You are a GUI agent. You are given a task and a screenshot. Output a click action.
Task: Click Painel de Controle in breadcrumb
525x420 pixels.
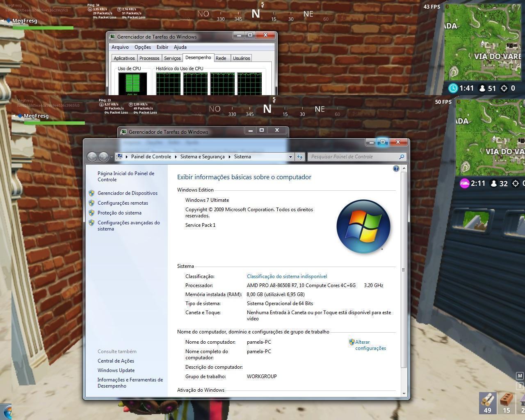pyautogui.click(x=151, y=157)
